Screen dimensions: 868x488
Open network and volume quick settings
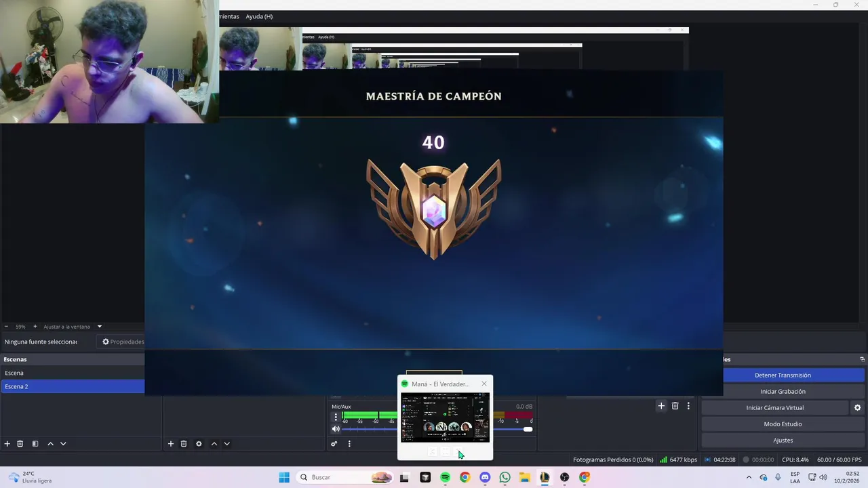pos(818,477)
